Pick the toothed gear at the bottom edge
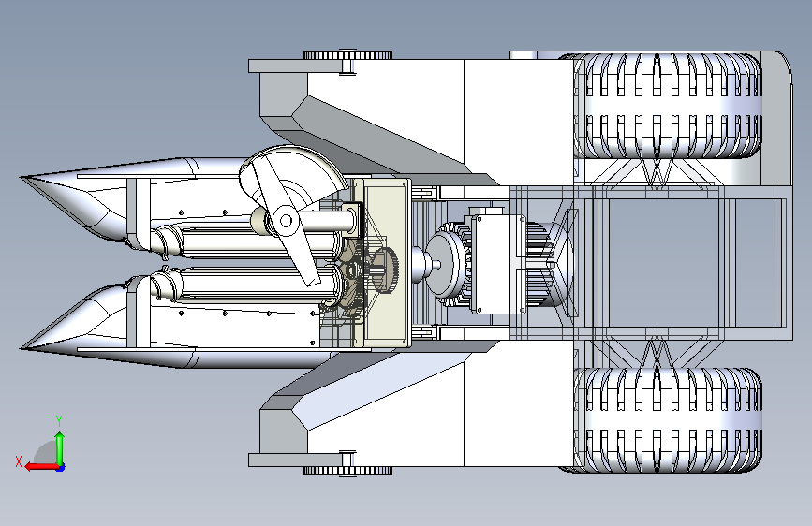 coord(347,471)
